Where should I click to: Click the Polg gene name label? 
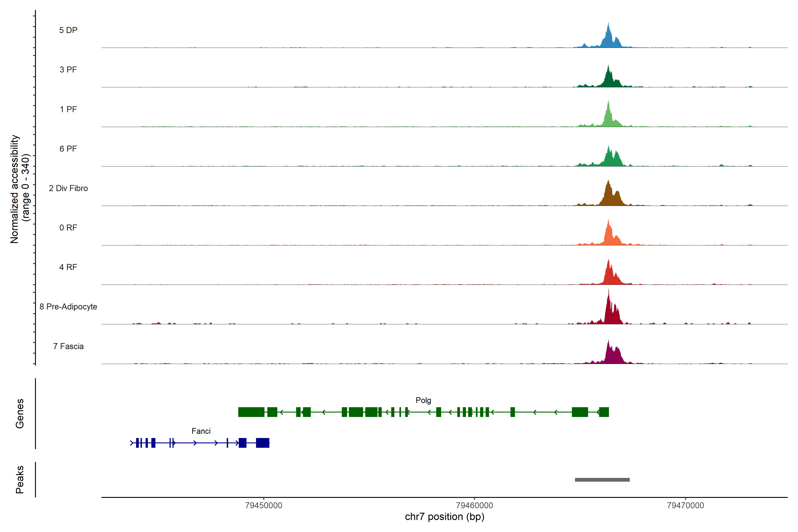coord(423,400)
